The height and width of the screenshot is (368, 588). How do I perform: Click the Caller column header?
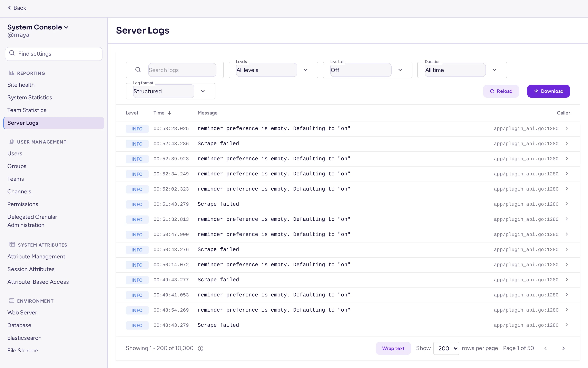click(x=563, y=113)
